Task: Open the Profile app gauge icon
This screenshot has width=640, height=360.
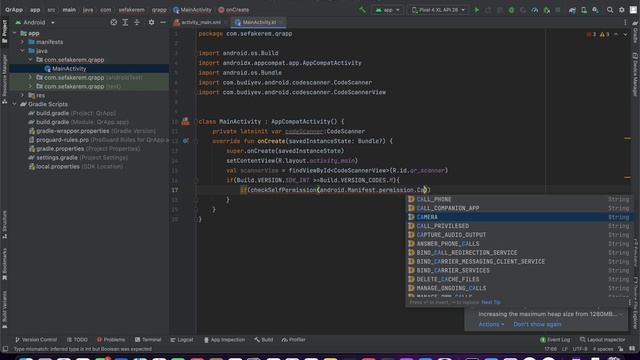Action: click(534, 10)
